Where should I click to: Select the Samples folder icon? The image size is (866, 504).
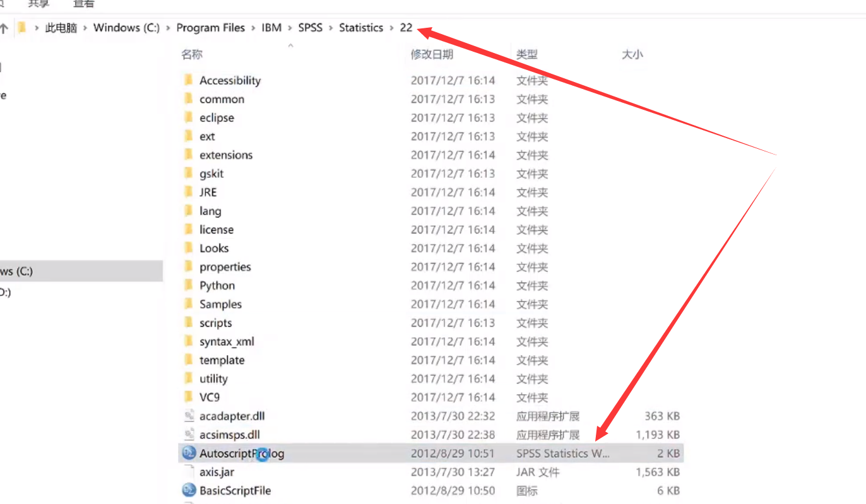[188, 303]
